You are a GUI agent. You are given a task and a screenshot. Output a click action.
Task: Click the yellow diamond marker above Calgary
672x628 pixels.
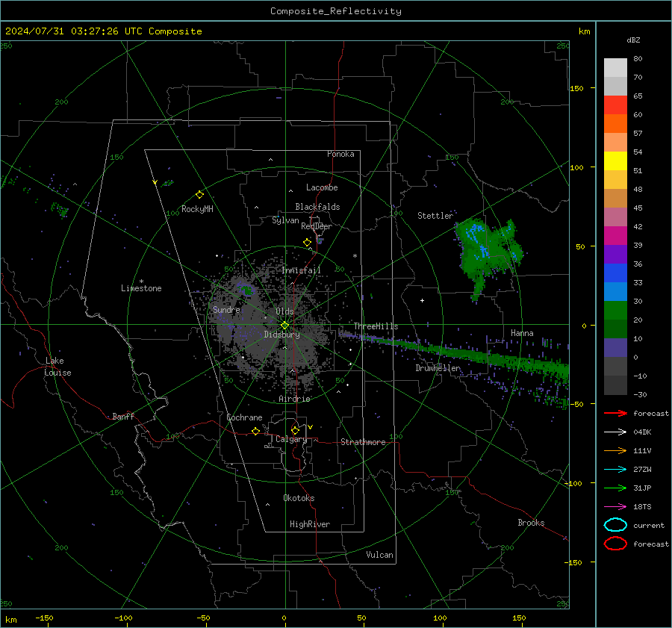tap(295, 430)
